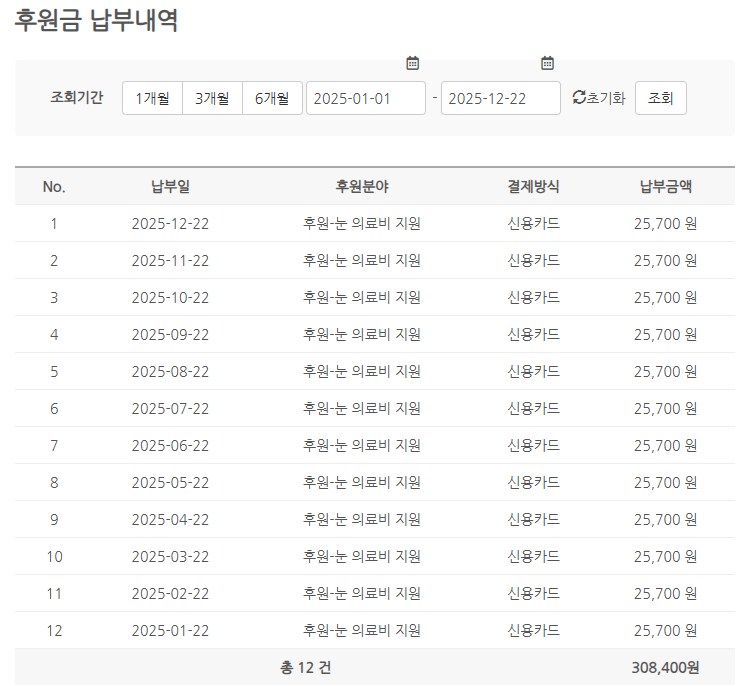This screenshot has width=753, height=686.
Task: Click row number 9 in the No. column
Action: coord(54,520)
